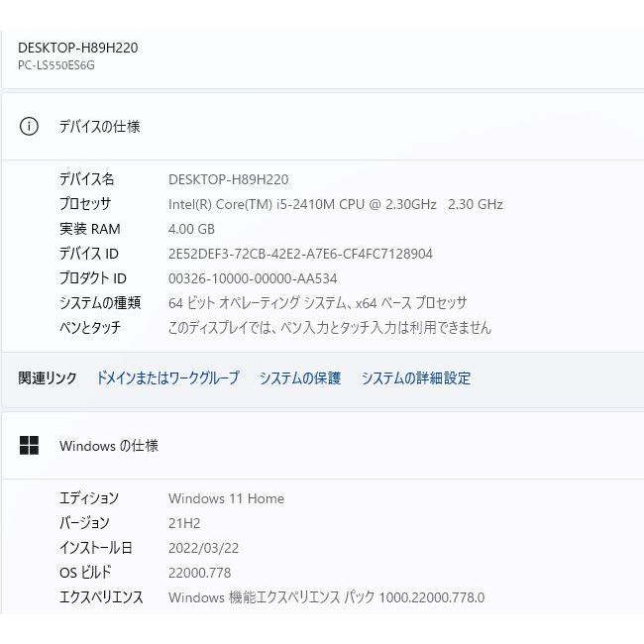This screenshot has width=644, height=644.
Task: Click the ペンとタッチ description text
Action: point(329,328)
